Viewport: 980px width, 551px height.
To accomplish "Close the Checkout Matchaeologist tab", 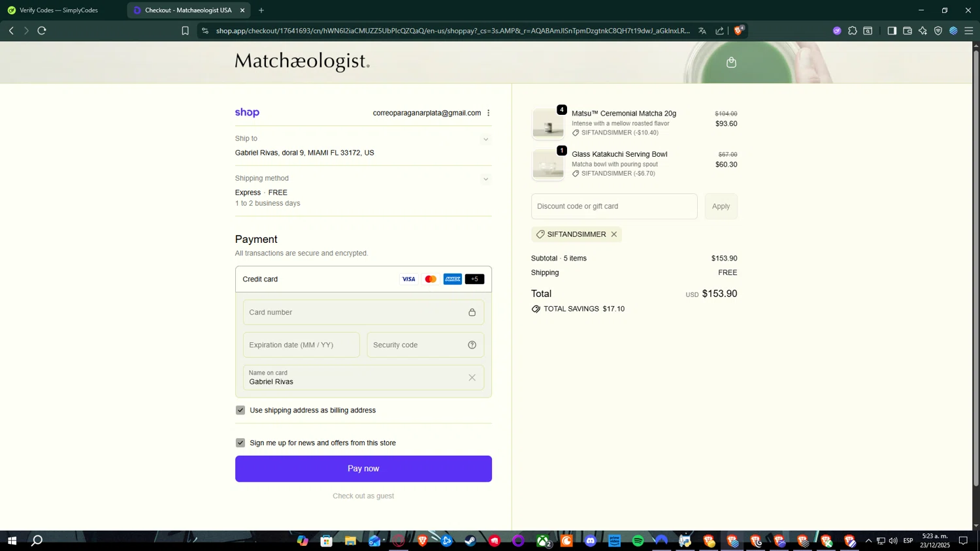I will click(x=242, y=10).
